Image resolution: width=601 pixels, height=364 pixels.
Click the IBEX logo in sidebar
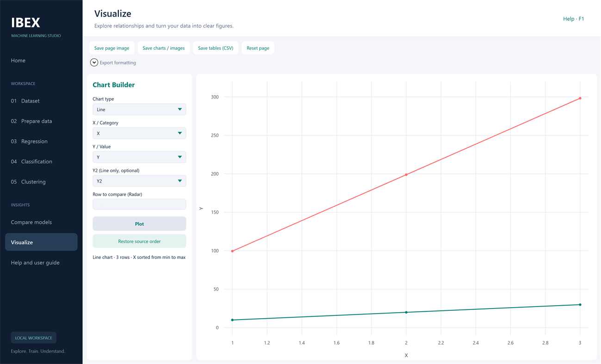pyautogui.click(x=26, y=23)
